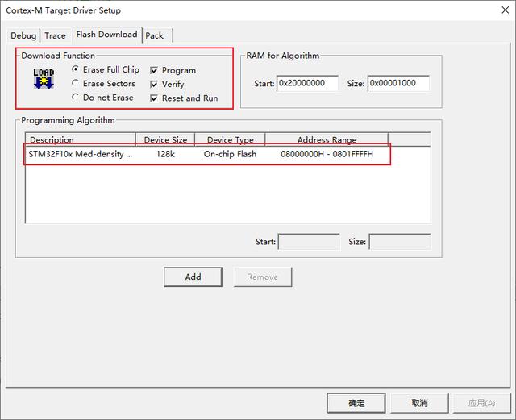Edit the RAM for Algorithm Start field
This screenshot has height=420, width=516.
(x=307, y=83)
